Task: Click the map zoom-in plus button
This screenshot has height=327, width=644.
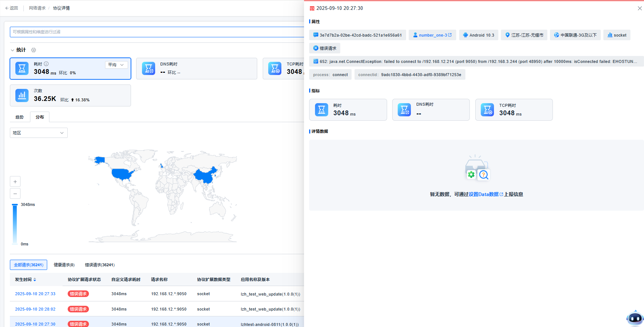Action: pos(15,181)
